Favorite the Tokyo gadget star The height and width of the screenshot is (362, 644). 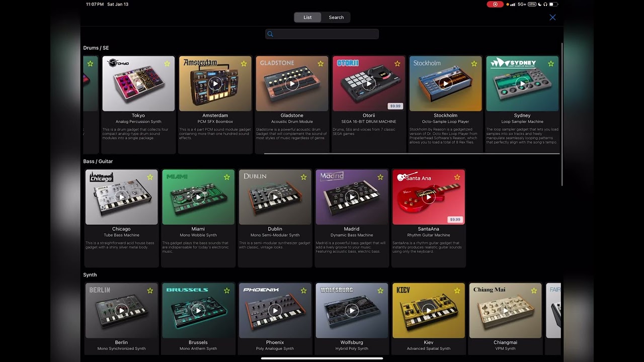point(167,64)
